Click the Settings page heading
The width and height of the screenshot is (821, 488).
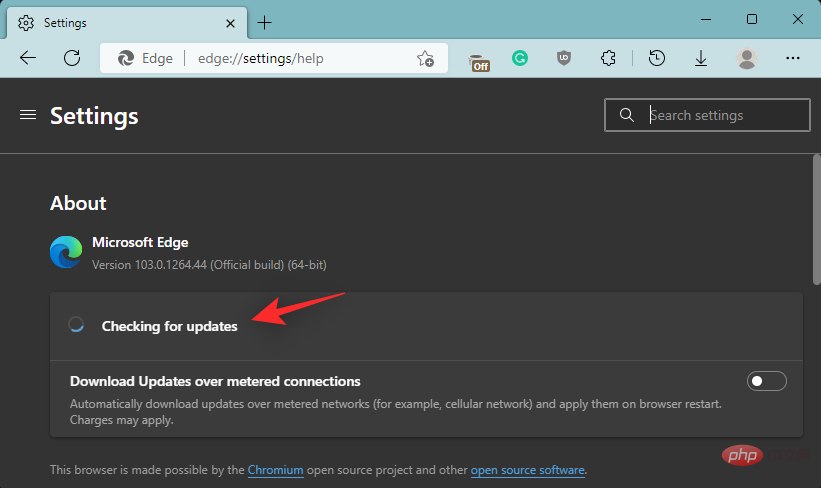(x=94, y=116)
